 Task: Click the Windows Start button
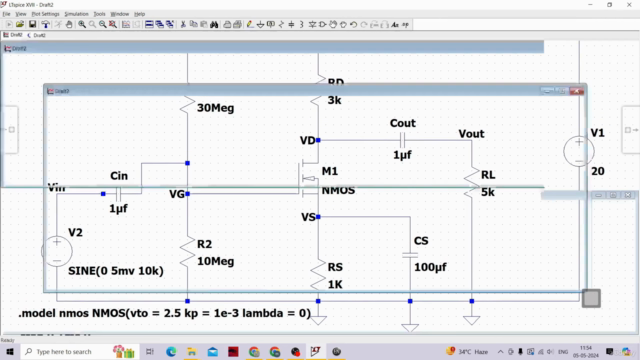(x=10, y=351)
